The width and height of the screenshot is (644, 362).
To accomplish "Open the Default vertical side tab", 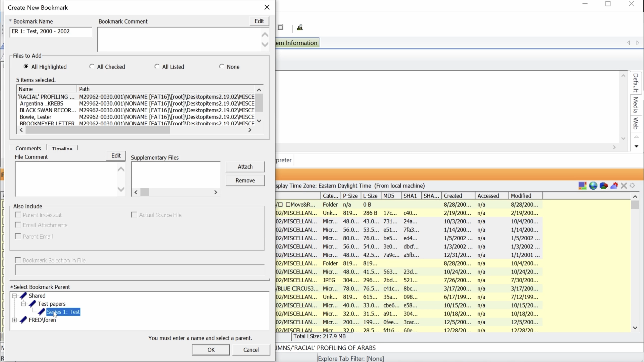I will tap(636, 83).
